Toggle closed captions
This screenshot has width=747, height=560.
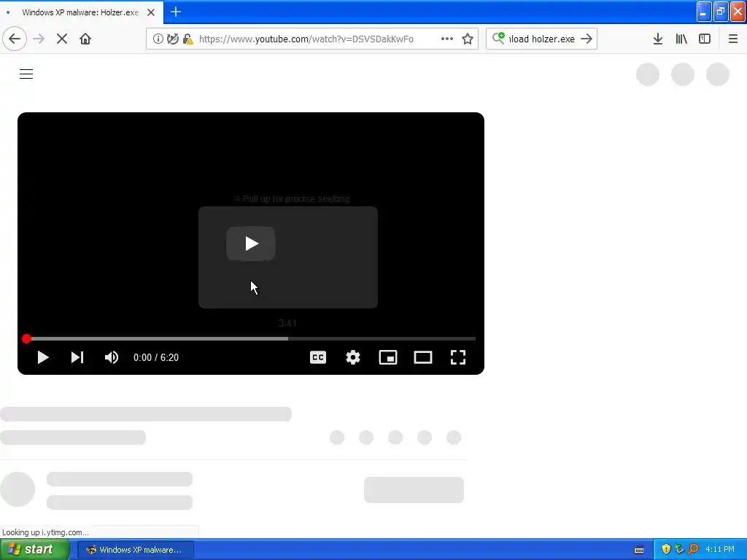pos(318,357)
